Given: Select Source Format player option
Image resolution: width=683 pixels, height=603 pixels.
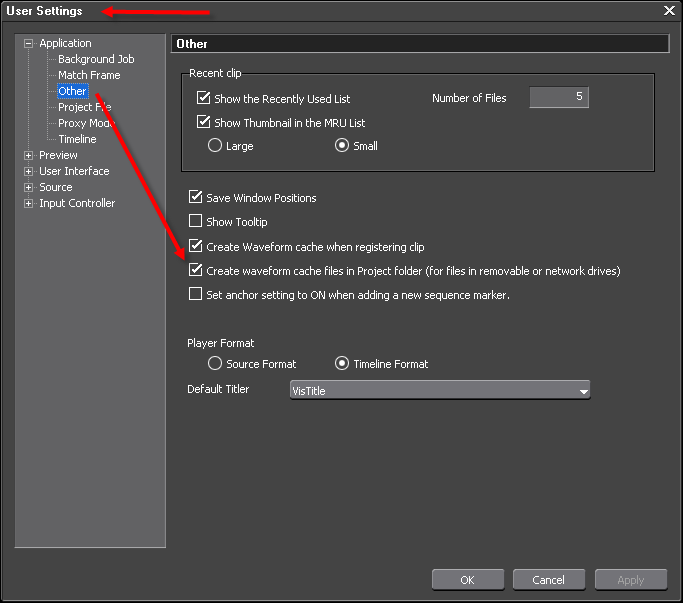Looking at the screenshot, I should [214, 363].
